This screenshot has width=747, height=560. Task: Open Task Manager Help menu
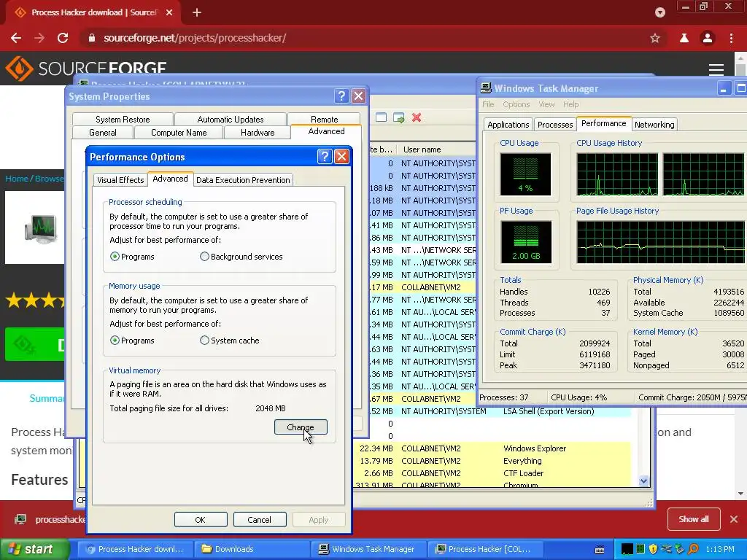(570, 104)
